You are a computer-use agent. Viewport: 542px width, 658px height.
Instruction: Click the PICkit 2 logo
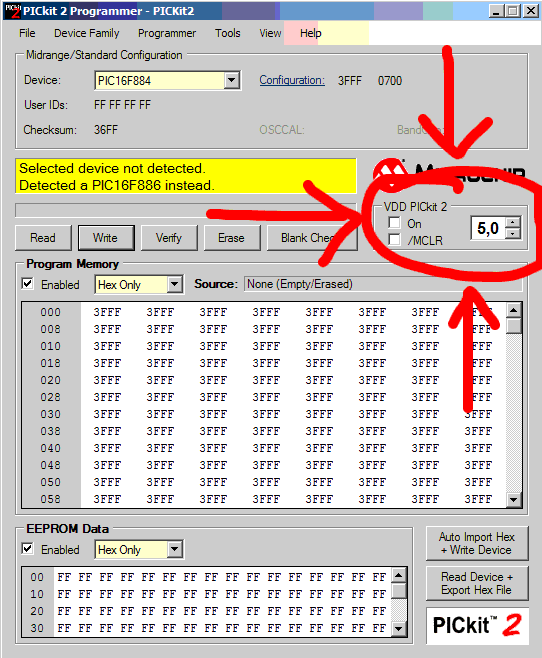477,626
